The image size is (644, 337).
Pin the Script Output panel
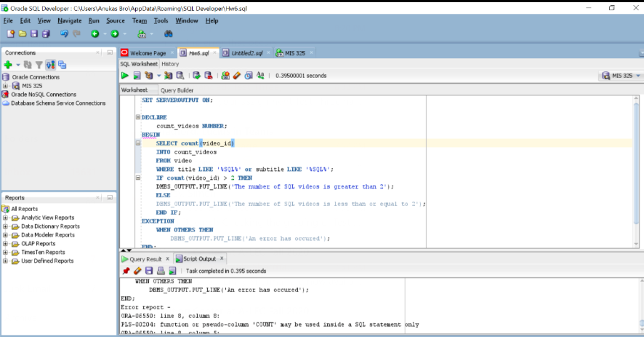tap(126, 271)
